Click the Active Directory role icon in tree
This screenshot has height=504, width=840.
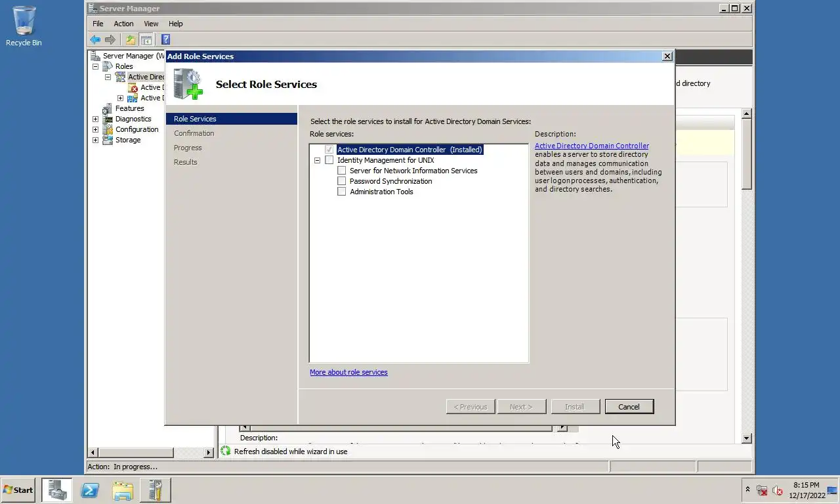(120, 77)
